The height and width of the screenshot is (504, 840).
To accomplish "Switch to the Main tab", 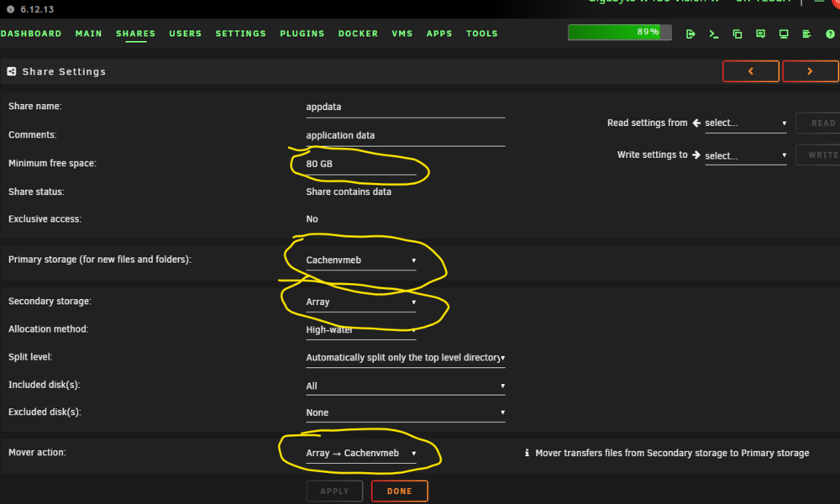I will (x=88, y=34).
